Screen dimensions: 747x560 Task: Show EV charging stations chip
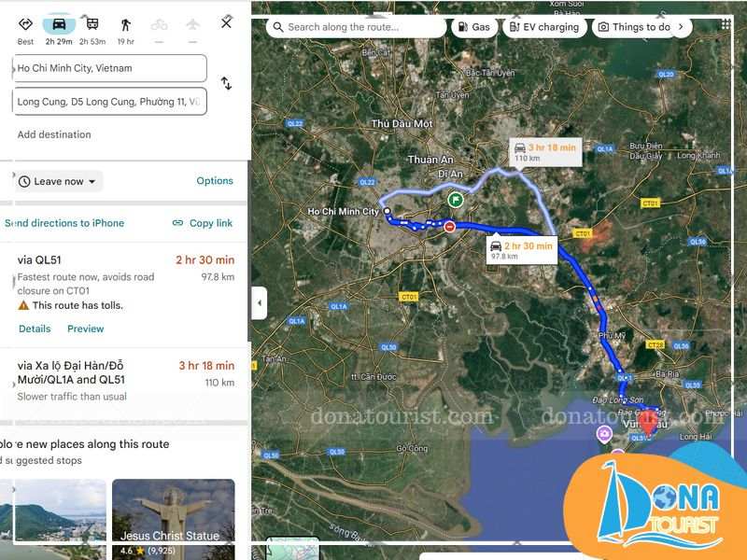(544, 27)
